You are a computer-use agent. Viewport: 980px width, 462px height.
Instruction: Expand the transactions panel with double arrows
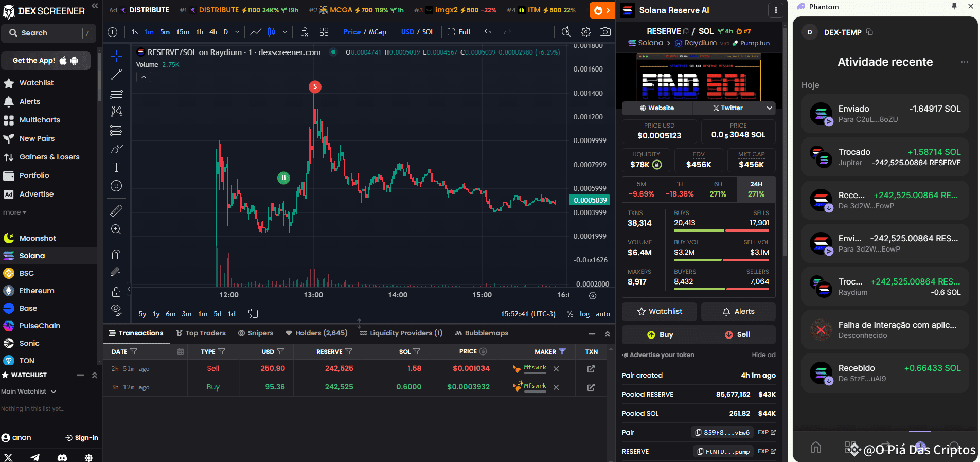coord(608,334)
